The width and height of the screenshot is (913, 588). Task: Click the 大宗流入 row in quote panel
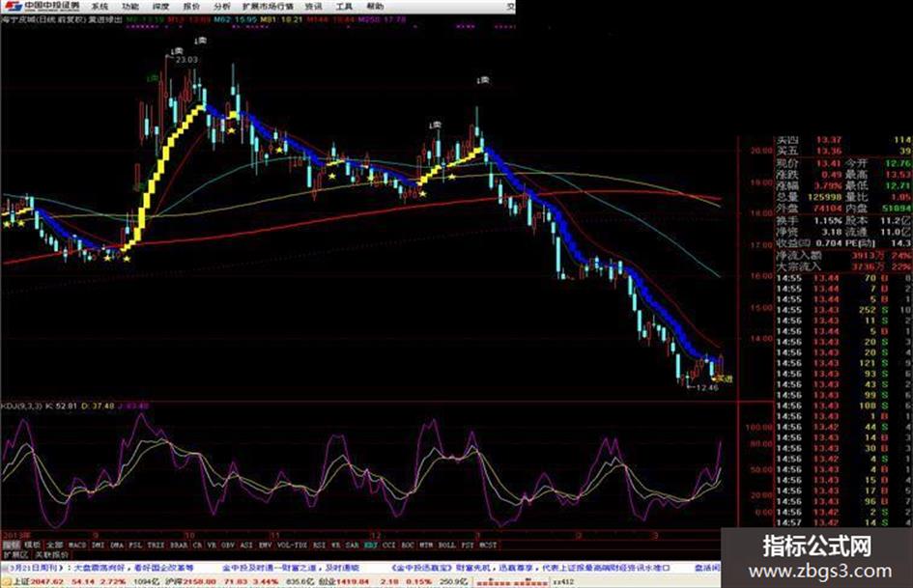[x=842, y=266]
